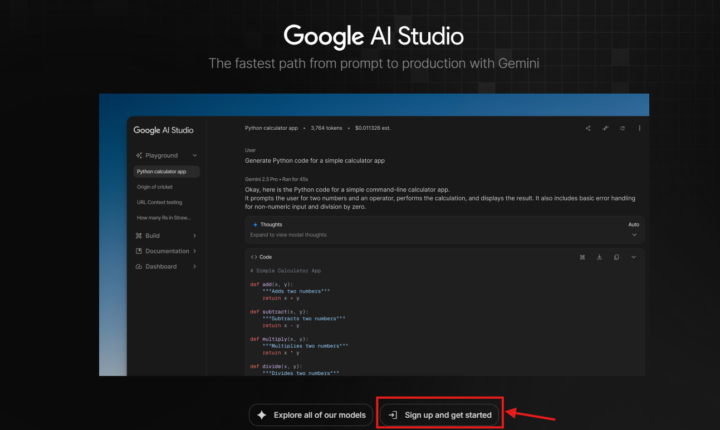Click the 3,764 tokens count
This screenshot has height=430, width=720.
(326, 128)
